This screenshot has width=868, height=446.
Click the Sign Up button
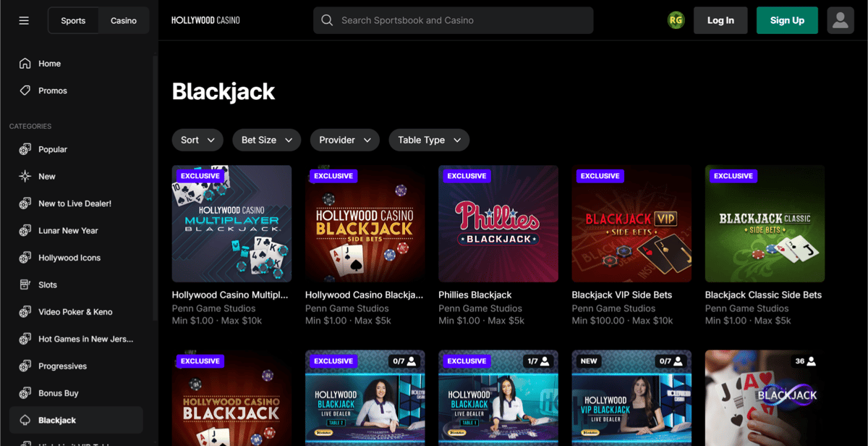tap(787, 20)
